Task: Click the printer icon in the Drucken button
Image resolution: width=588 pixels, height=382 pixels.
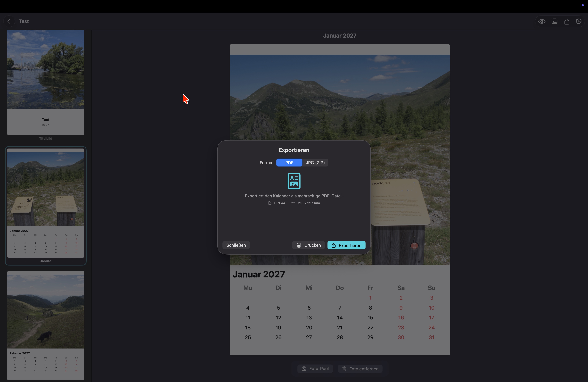Action: click(x=299, y=245)
